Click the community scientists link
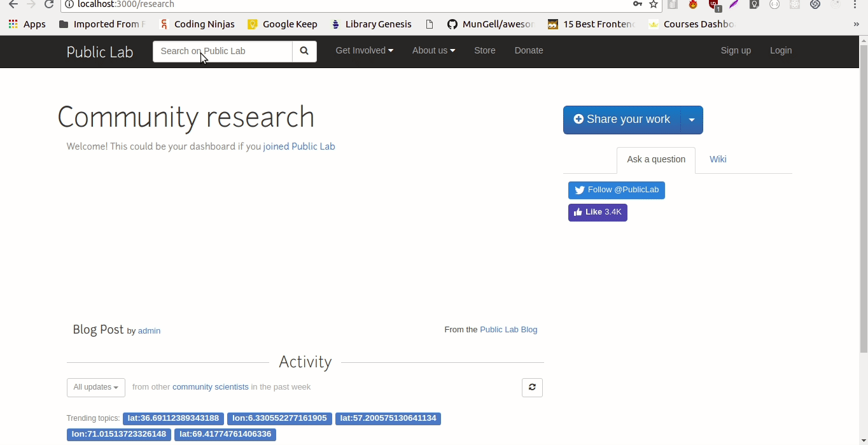 (211, 387)
